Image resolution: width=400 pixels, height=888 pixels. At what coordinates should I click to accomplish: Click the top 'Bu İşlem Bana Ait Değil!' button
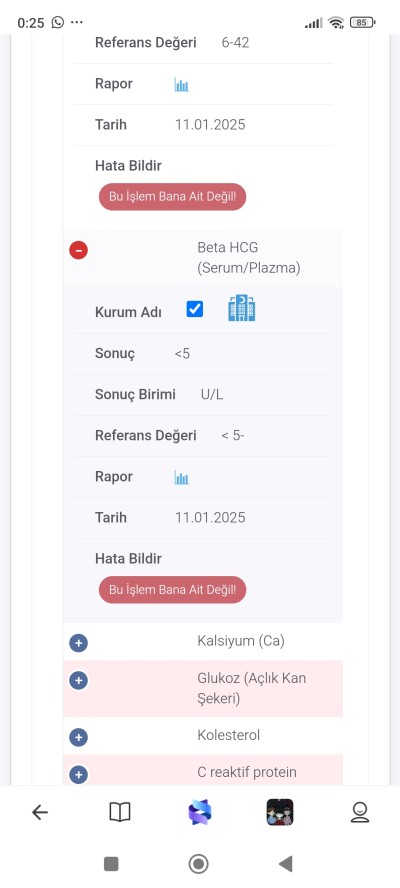click(x=172, y=197)
